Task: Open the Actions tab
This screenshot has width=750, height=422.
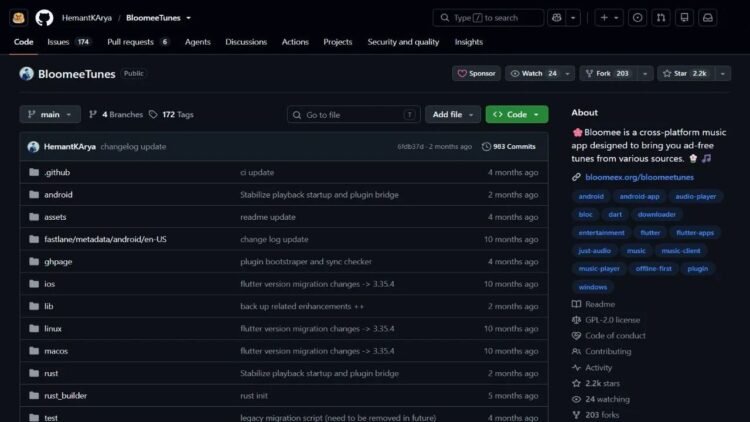Action: point(295,42)
